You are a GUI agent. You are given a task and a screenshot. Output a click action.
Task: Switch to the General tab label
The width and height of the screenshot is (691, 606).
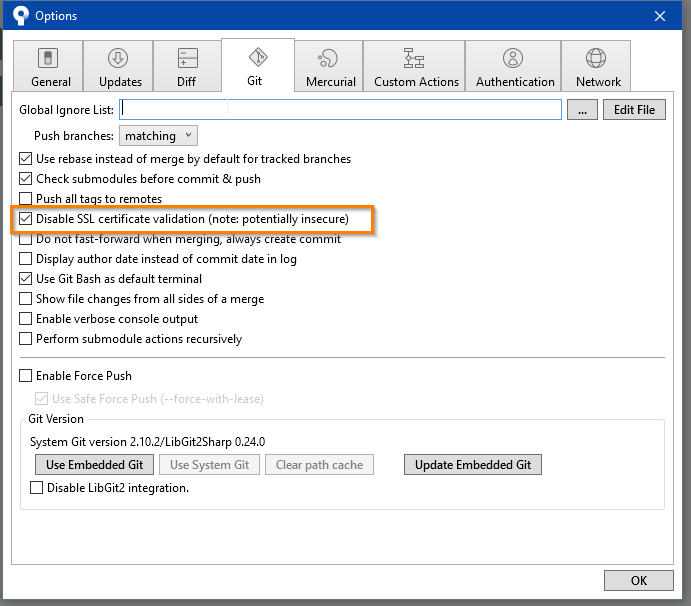point(51,82)
